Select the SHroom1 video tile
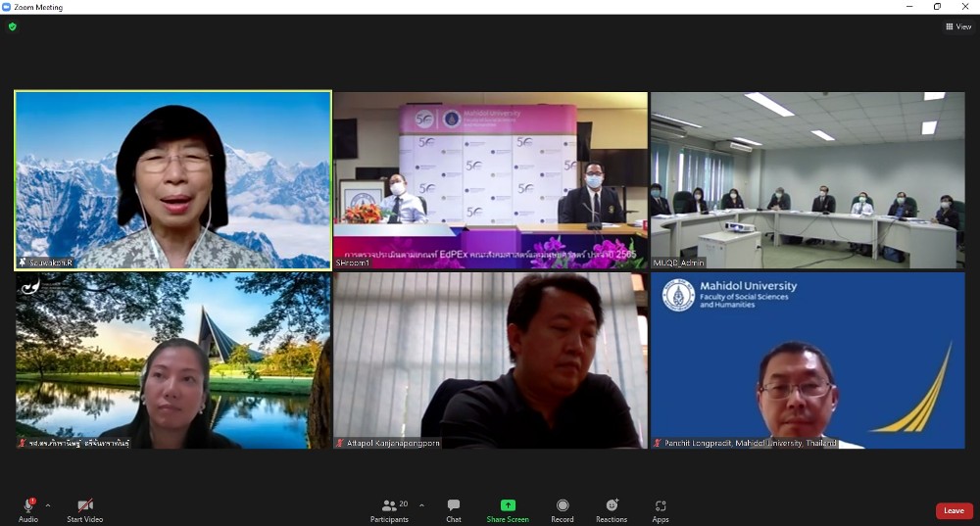 [x=490, y=179]
